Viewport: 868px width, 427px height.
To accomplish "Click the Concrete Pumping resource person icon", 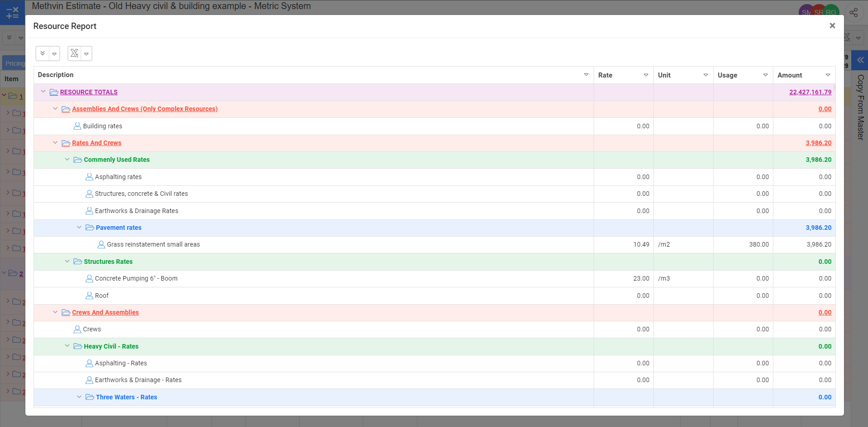I will (x=89, y=278).
